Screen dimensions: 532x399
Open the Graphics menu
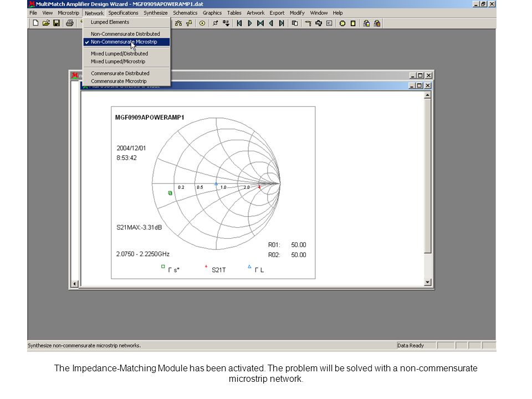tap(212, 13)
